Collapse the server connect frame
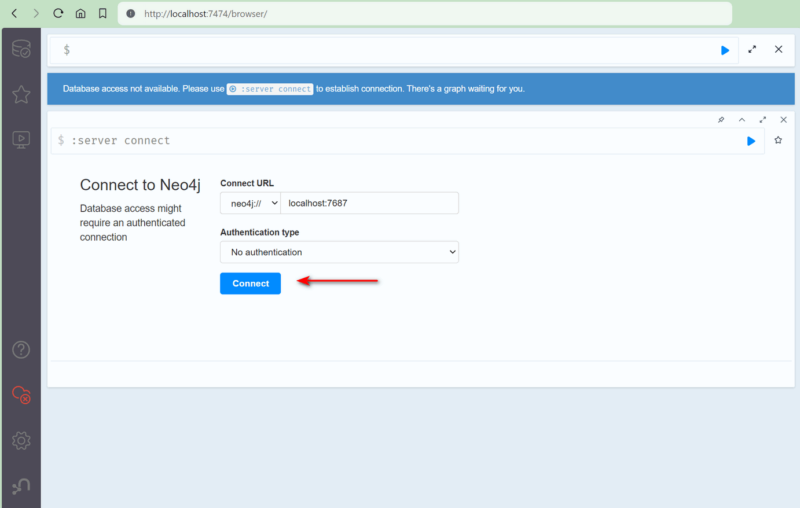 (x=742, y=120)
